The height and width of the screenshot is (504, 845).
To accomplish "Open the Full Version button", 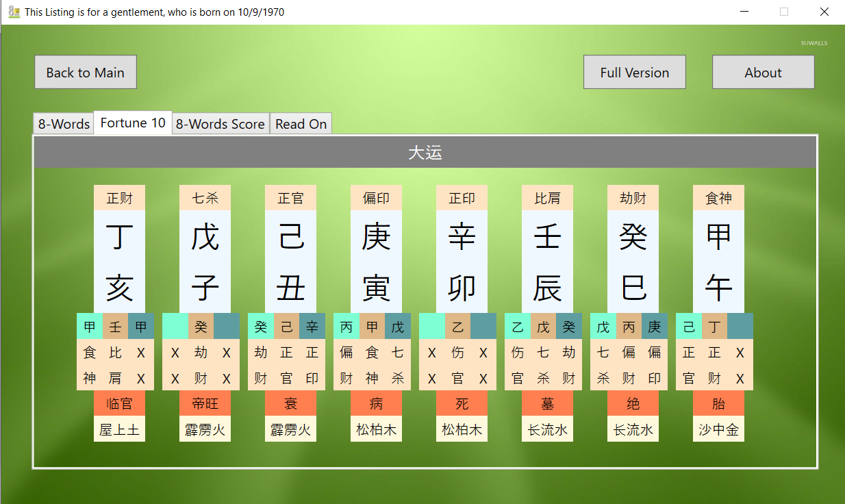I will click(634, 72).
